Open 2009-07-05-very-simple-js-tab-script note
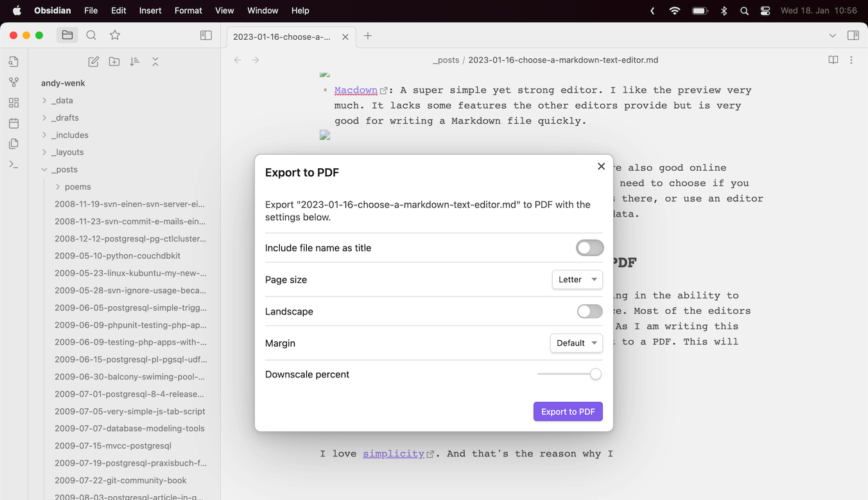Image resolution: width=868 pixels, height=500 pixels. [131, 411]
